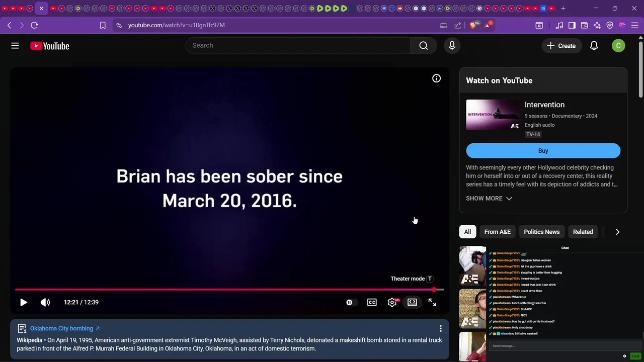Go to the YouTube home logo
644x362 pixels.
tap(49, 46)
